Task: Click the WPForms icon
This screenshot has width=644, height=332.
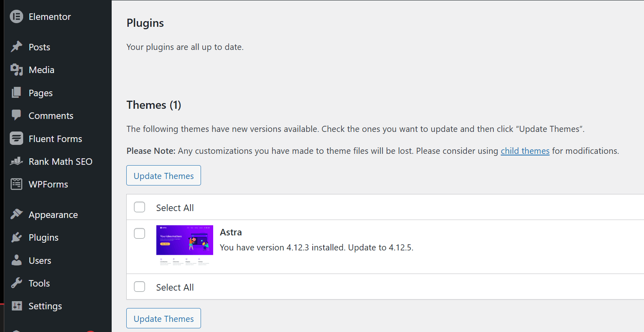Action: coord(16,184)
